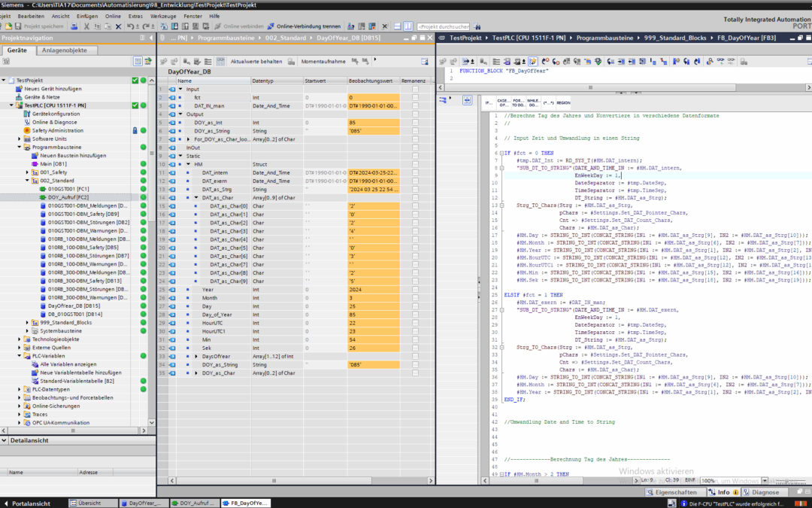Toggle Remanenz checkbox for DAT_intern row
812x508 pixels.
click(415, 172)
